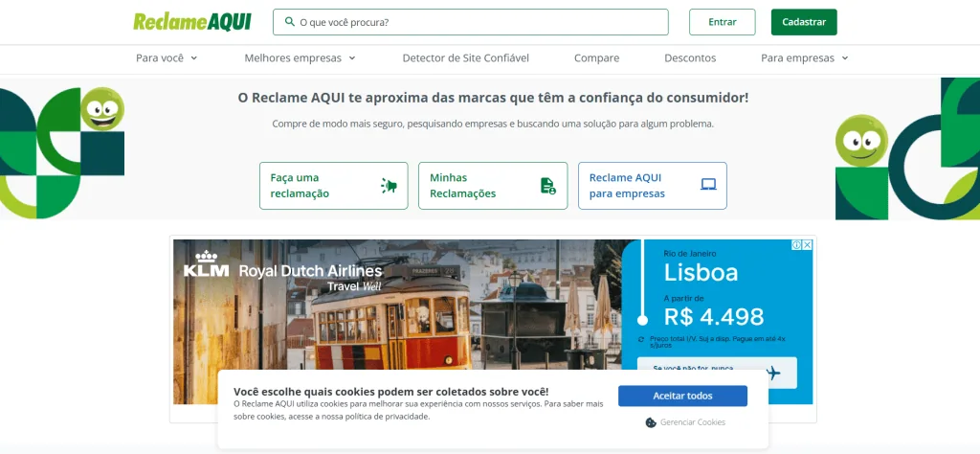
Task: Click the ReclameAQUI logo
Action: 191,22
